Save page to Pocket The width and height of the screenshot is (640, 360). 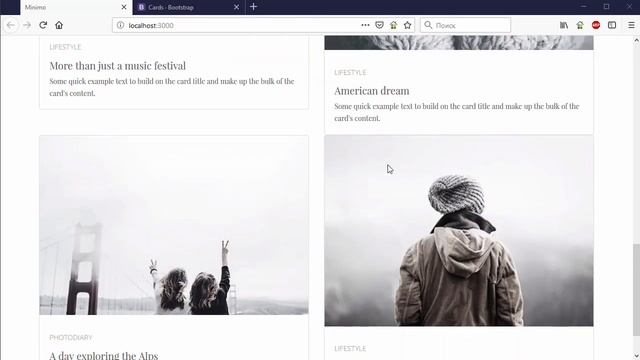[379, 25]
